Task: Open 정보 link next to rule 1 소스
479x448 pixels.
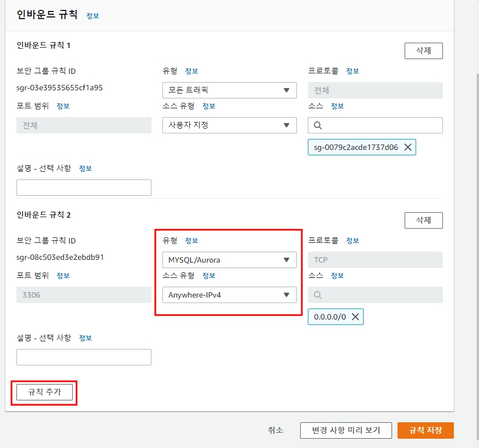Action: (337, 106)
